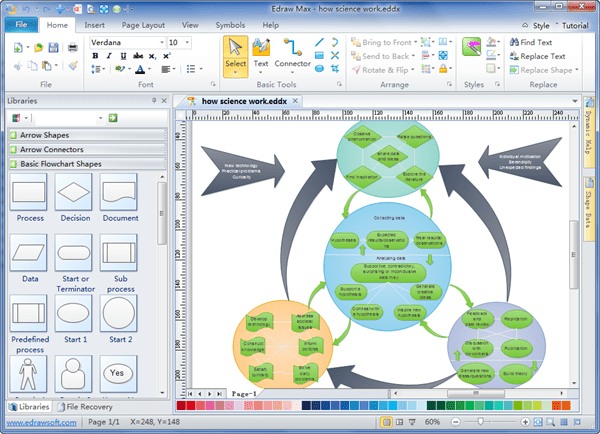Collapse the Arrow Connectors library
This screenshot has height=434, width=600.
[87, 149]
